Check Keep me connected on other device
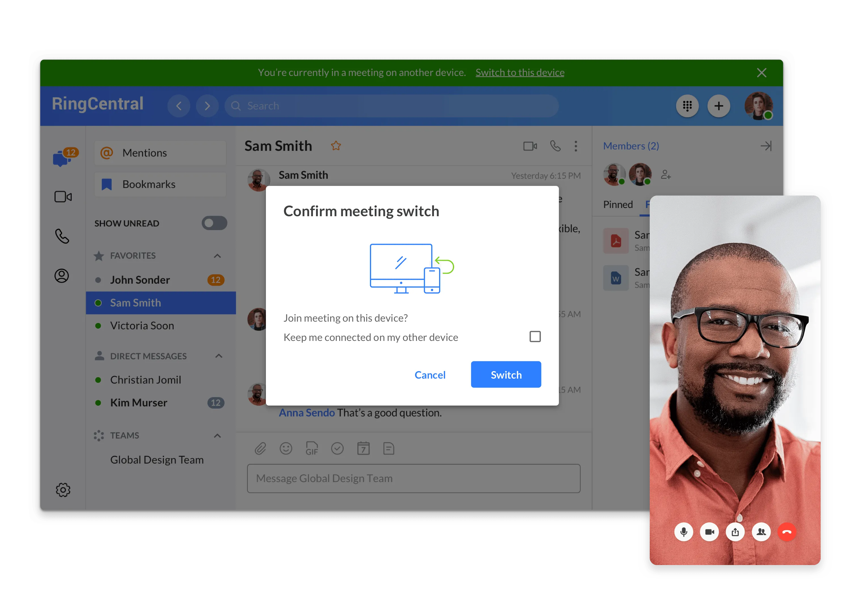Image resolution: width=868 pixels, height=607 pixels. 535,336
